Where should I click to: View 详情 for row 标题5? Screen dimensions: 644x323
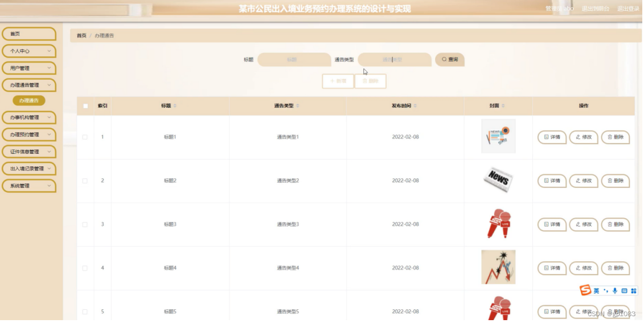(x=552, y=312)
